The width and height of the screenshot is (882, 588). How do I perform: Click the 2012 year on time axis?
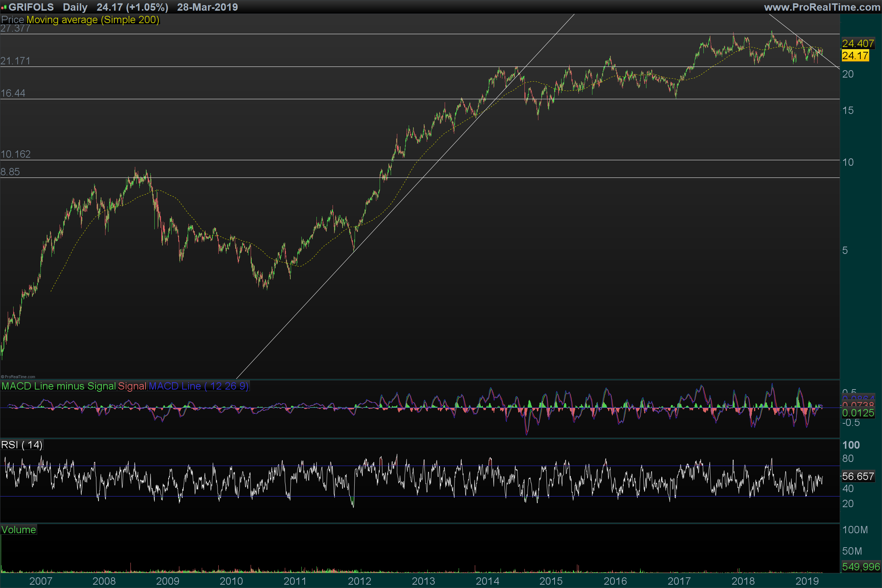(x=359, y=581)
